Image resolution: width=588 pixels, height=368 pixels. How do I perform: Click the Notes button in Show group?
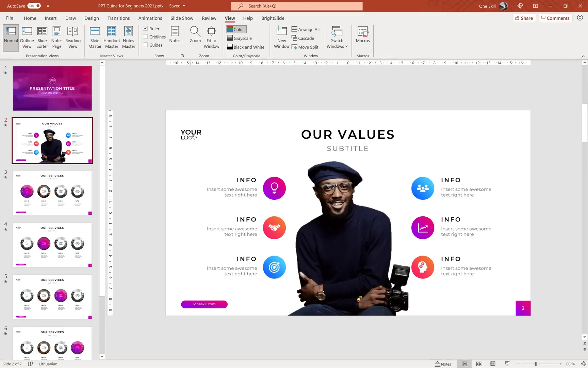click(x=175, y=35)
